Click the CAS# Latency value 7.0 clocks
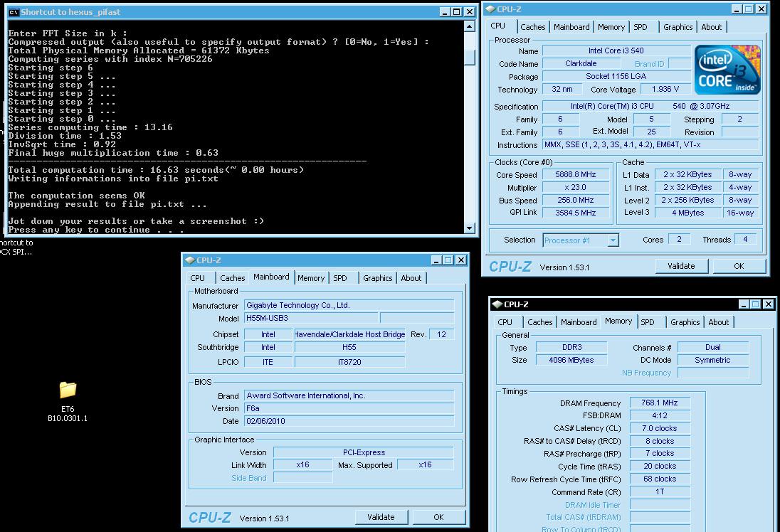The image size is (780, 532). (660, 428)
